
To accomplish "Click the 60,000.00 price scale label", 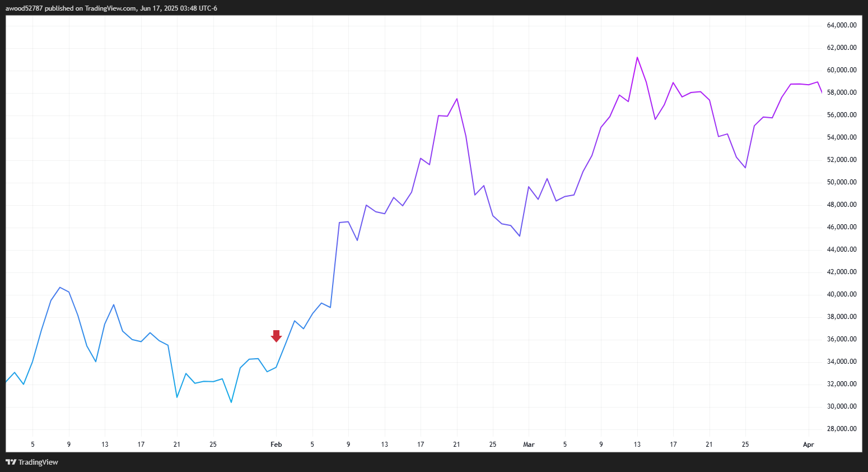I will 842,70.
